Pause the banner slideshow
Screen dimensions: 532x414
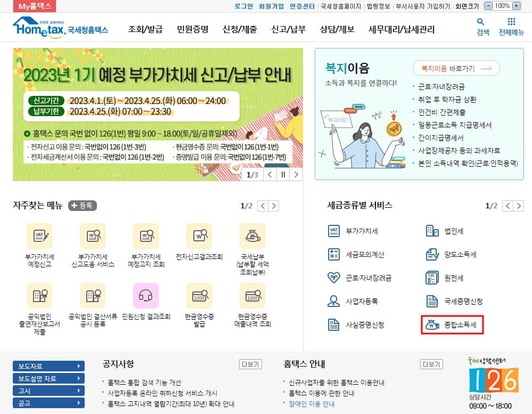coord(284,174)
